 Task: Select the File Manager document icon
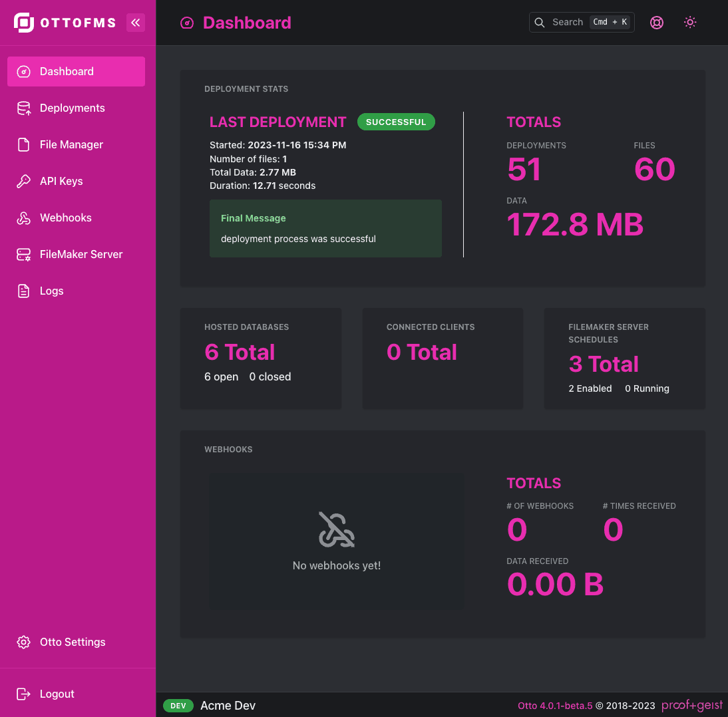(x=22, y=144)
